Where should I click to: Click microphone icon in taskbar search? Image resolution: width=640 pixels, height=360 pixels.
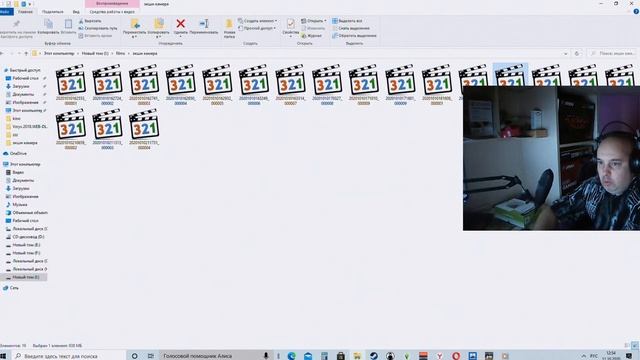[266, 356]
